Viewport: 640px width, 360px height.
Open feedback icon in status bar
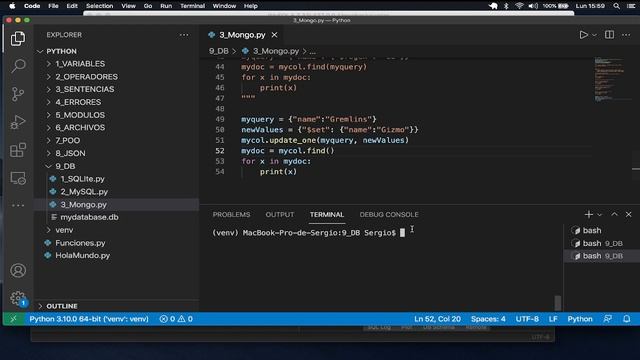tap(607, 319)
